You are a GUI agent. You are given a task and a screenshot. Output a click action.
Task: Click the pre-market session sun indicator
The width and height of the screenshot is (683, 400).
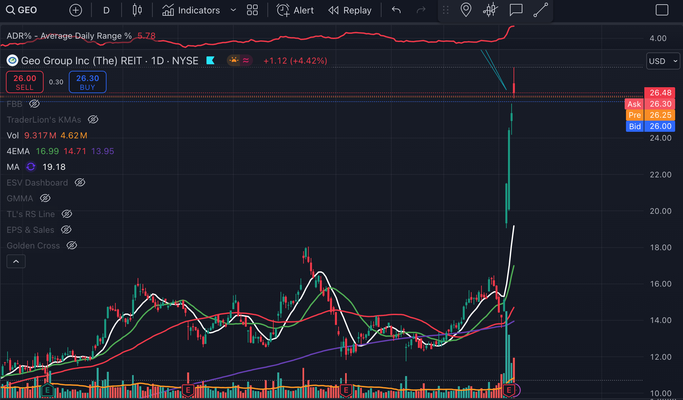(x=234, y=61)
